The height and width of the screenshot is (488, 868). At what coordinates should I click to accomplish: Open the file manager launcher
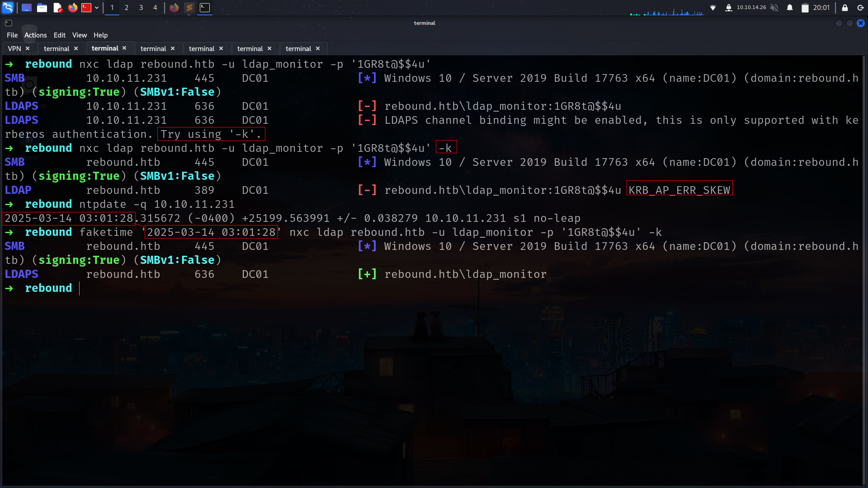tap(42, 7)
